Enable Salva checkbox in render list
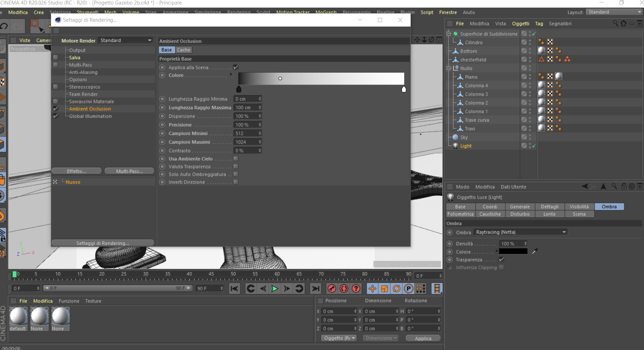Viewport: 644px width, 350px height. click(x=56, y=58)
